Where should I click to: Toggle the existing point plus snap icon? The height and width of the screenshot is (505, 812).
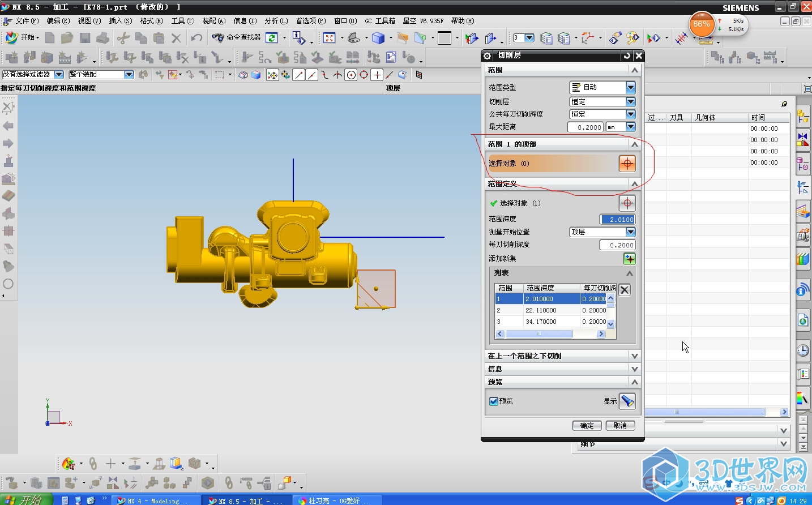[377, 75]
